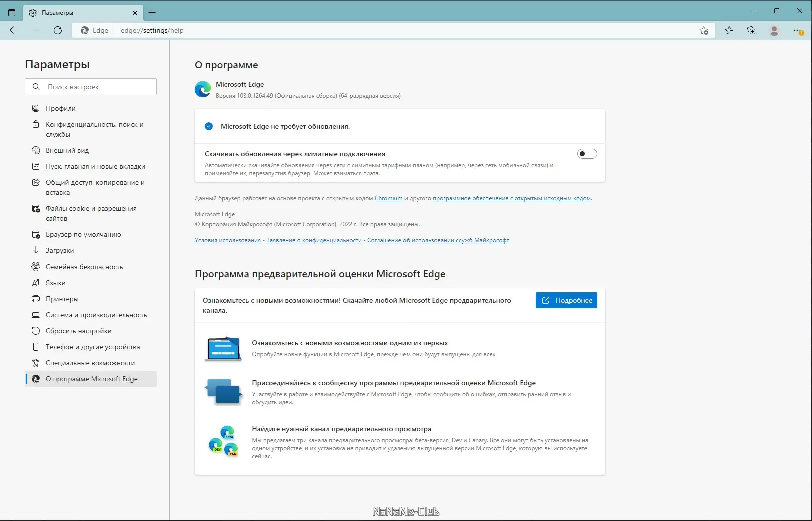Screen dimensions: 812x521
Task: Click the Семейная безопасность icon
Action: 36,267
